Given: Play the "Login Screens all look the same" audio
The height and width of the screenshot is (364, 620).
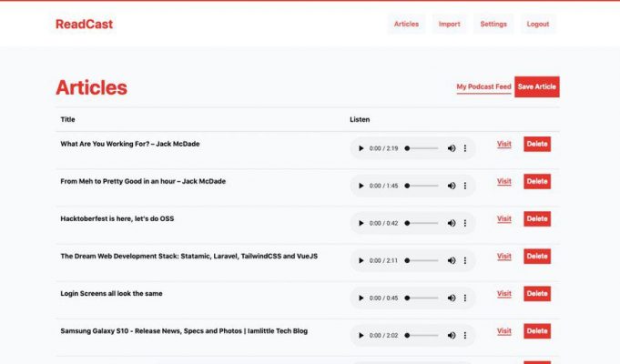Looking at the screenshot, I should pos(361,298).
